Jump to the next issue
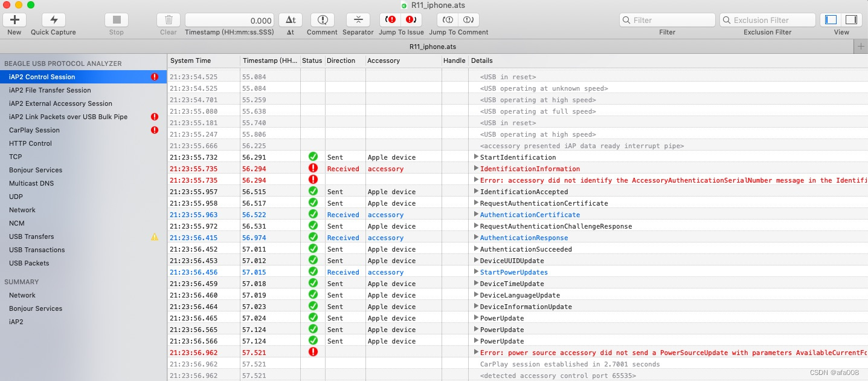 (413, 20)
